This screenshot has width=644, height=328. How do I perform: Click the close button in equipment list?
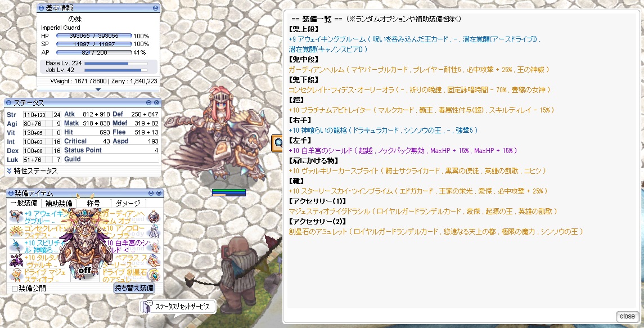(627, 316)
